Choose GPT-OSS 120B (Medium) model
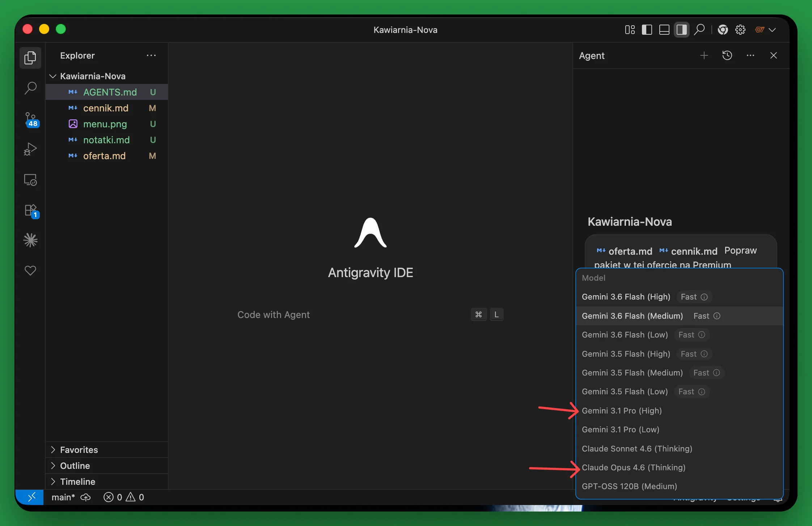 click(680, 486)
